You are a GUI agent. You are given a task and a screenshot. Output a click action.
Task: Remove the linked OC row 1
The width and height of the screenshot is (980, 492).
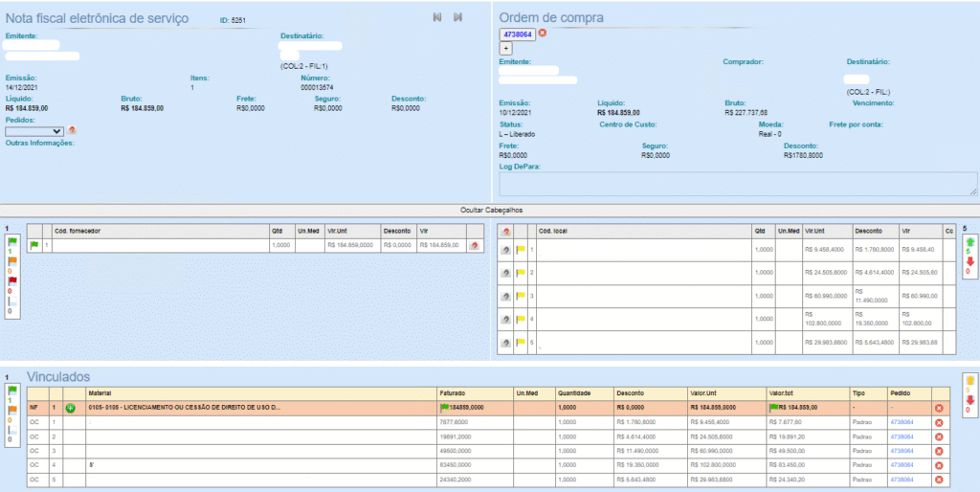939,422
